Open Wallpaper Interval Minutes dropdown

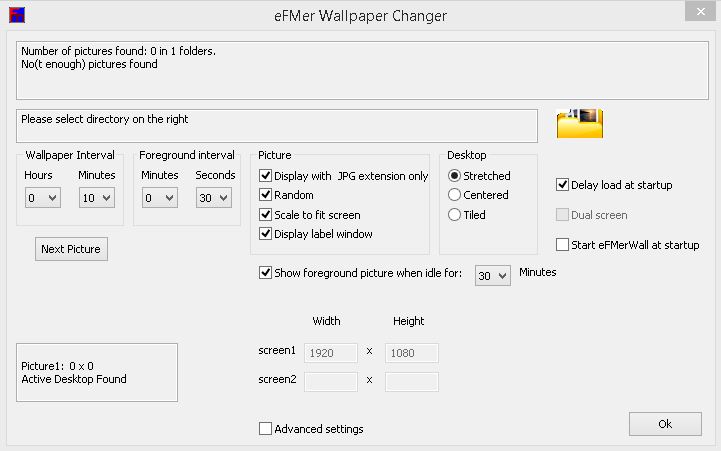(x=97, y=198)
